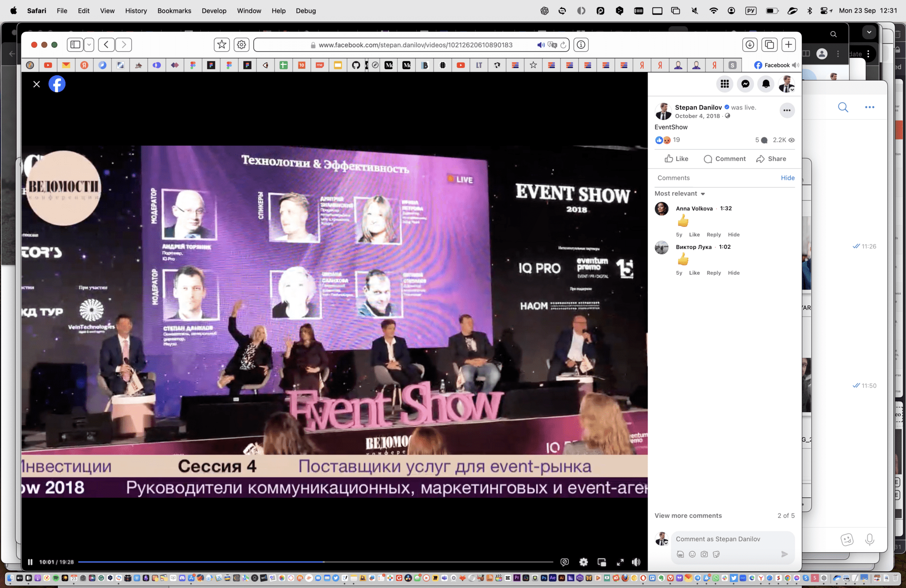Click Safari downloads icon
The height and width of the screenshot is (588, 906).
tap(750, 44)
